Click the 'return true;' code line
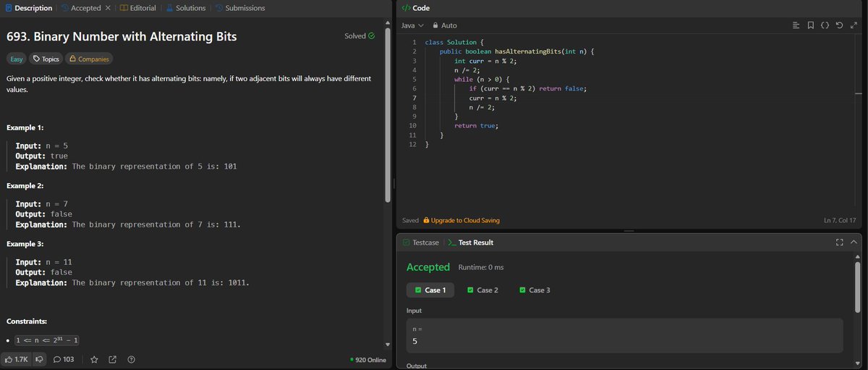Viewport: 868px width, 370px height. pyautogui.click(x=477, y=126)
